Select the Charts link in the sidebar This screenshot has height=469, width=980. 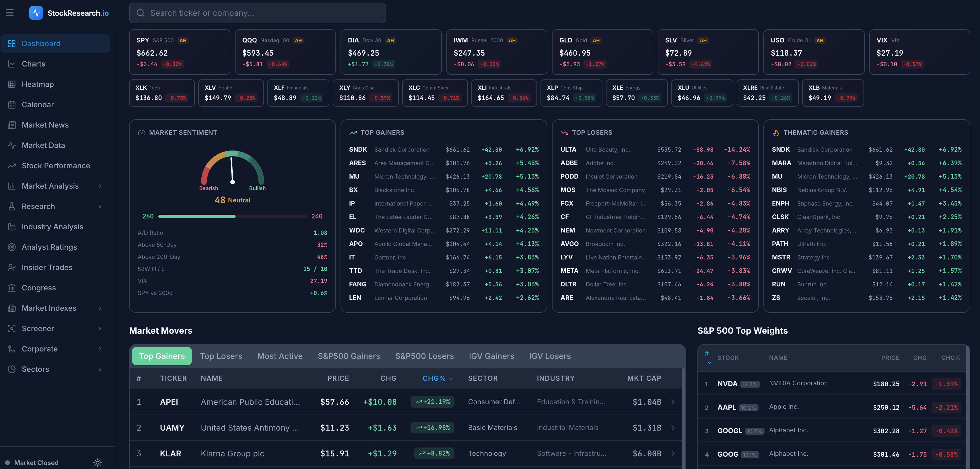point(34,64)
